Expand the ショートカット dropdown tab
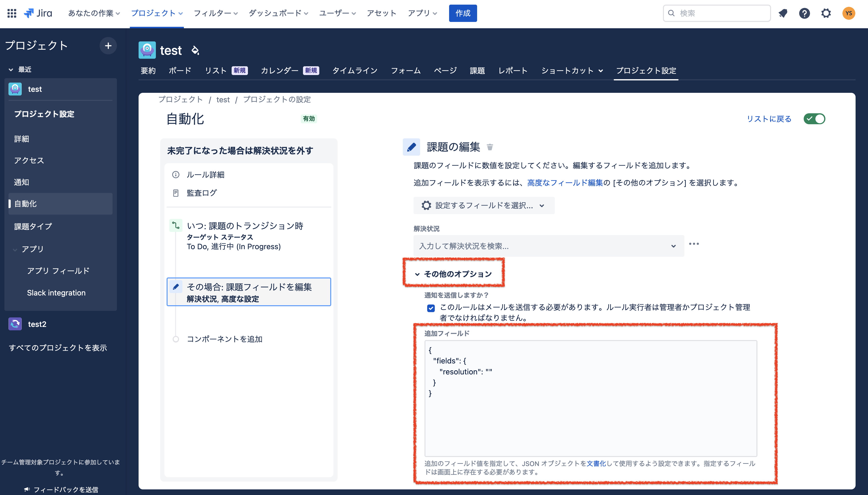The height and width of the screenshot is (495, 868). (572, 70)
